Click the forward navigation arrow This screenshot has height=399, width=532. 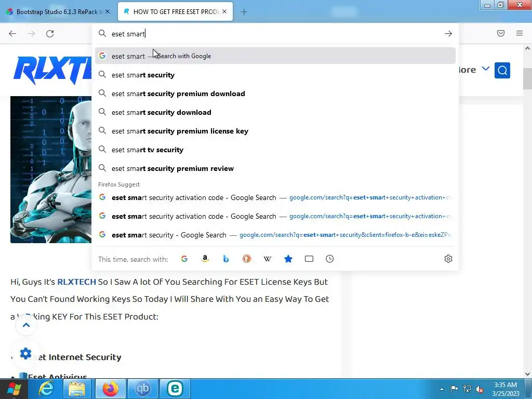tap(31, 34)
